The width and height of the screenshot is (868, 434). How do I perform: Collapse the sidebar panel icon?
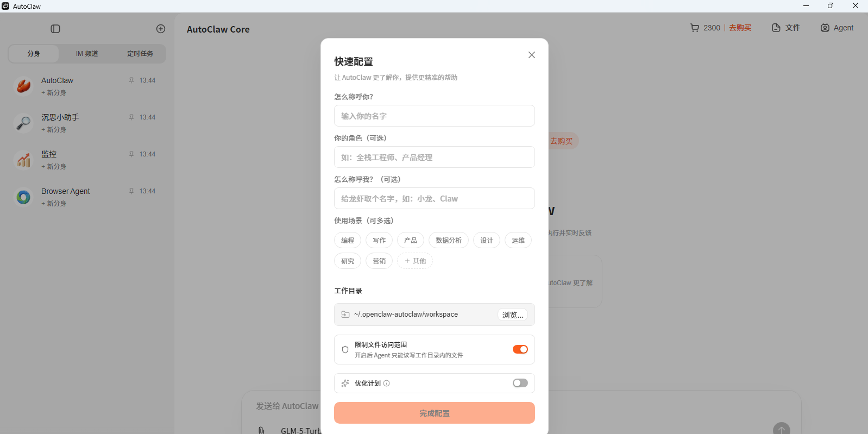pos(55,29)
